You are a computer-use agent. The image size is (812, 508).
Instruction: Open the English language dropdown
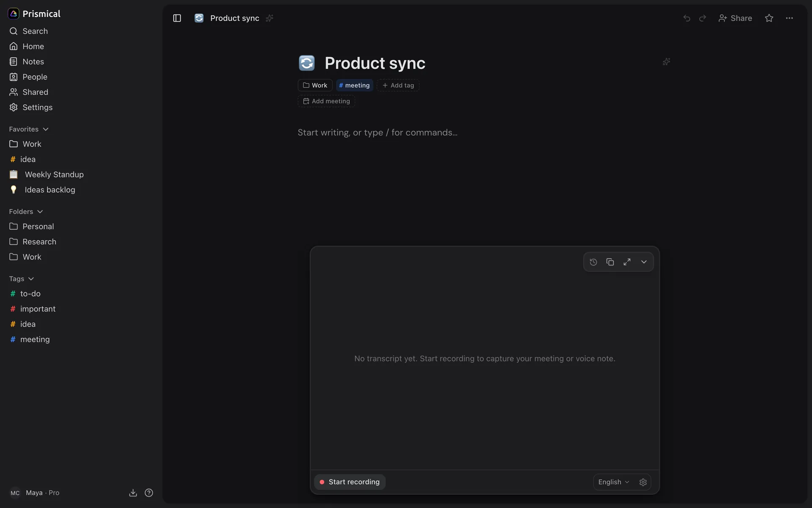[x=614, y=482]
